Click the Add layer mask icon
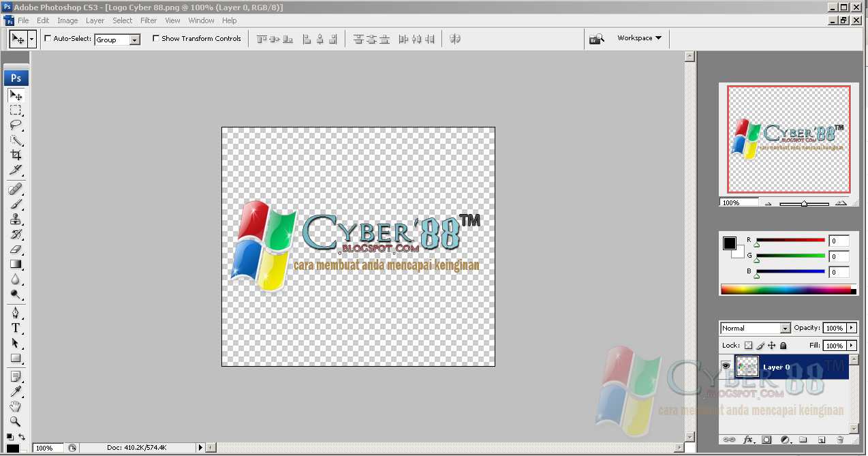The width and height of the screenshot is (868, 456). pos(766,440)
